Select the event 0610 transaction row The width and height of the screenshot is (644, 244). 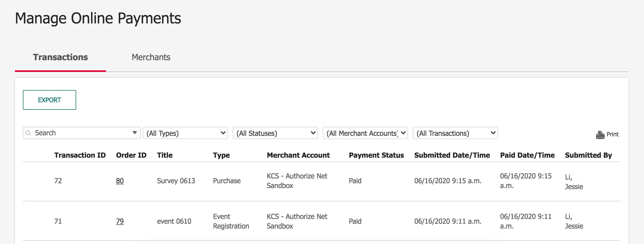click(174, 221)
